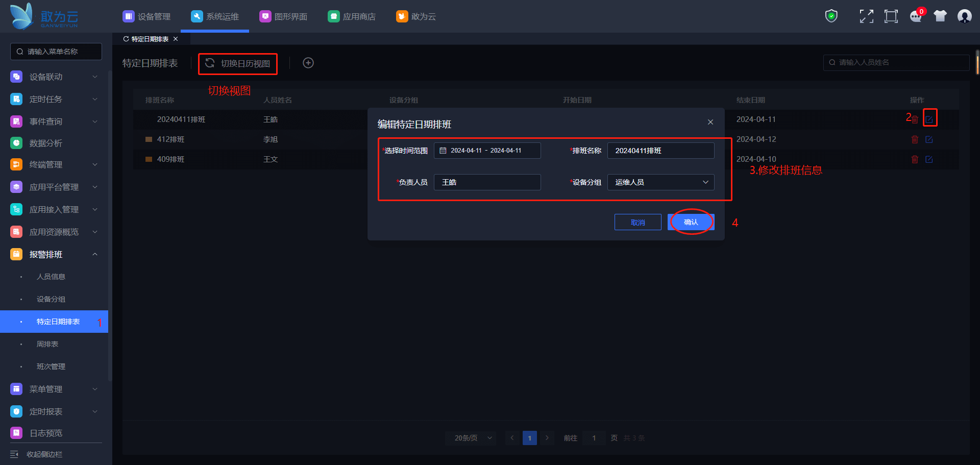Click the 2024-04-12 end date cell
This screenshot has width=980, height=465.
[756, 139]
